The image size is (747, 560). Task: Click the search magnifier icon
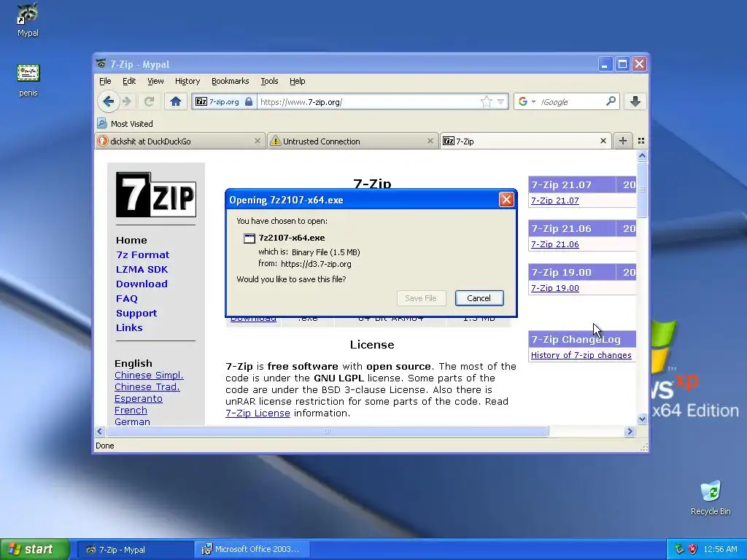coord(611,101)
